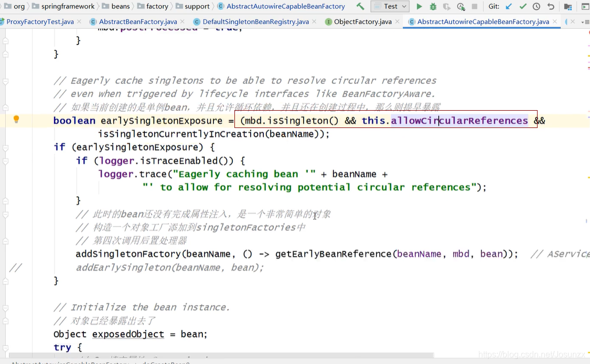Image resolution: width=590 pixels, height=364 pixels.
Task: Switch to the ObjectFactory.java tab
Action: point(362,22)
